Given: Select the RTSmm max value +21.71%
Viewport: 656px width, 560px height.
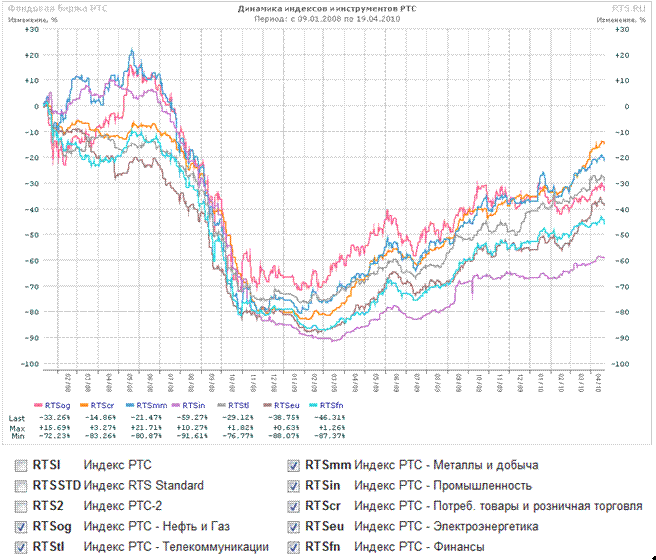Looking at the screenshot, I should pyautogui.click(x=146, y=427).
